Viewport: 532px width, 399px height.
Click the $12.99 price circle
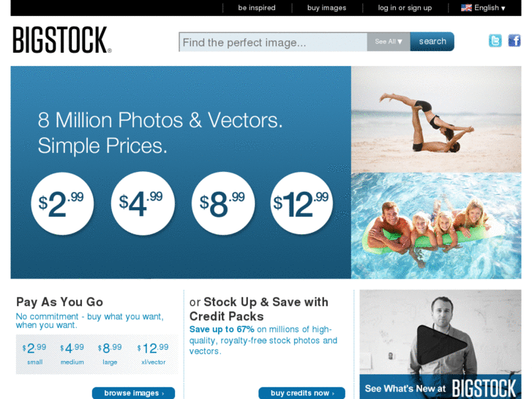(x=301, y=204)
